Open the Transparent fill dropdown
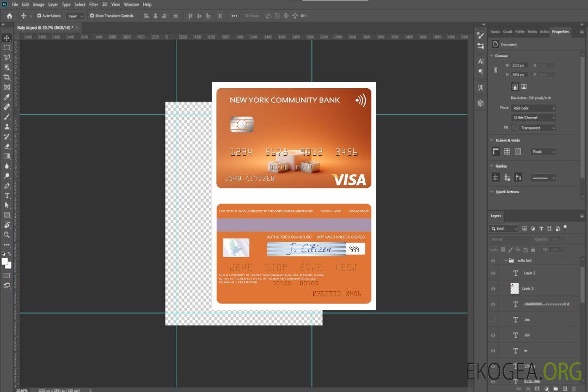Image resolution: width=588 pixels, height=392 pixels. coord(537,128)
